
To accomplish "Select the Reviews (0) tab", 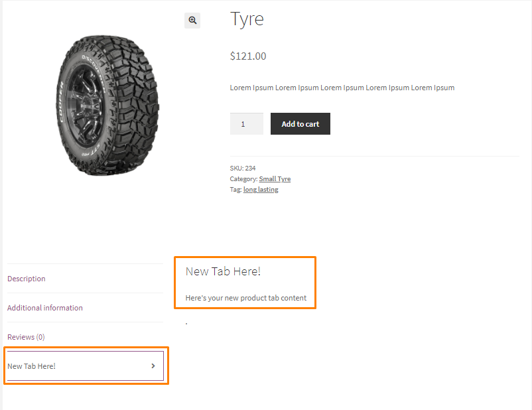I will click(26, 337).
